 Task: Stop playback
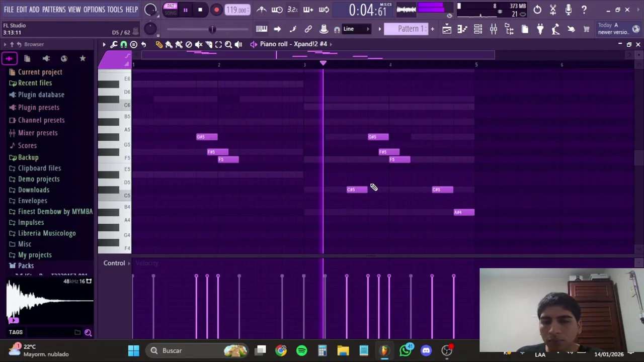[200, 10]
